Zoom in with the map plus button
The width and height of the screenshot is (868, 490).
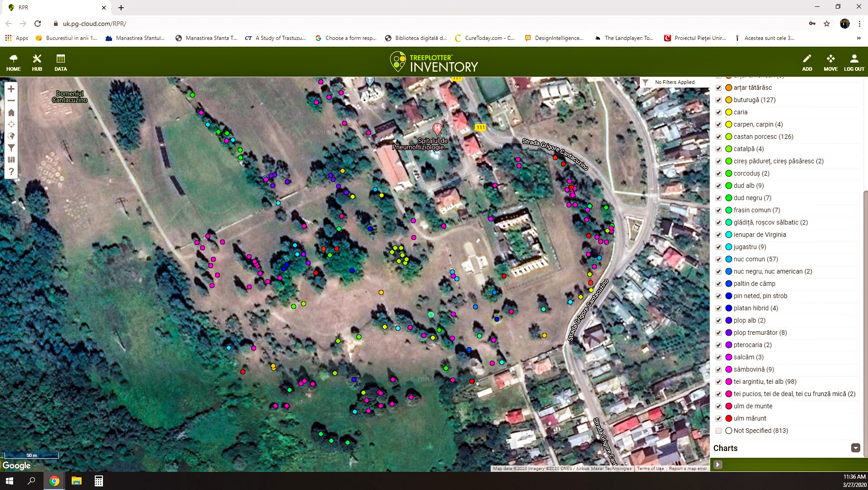(11, 89)
